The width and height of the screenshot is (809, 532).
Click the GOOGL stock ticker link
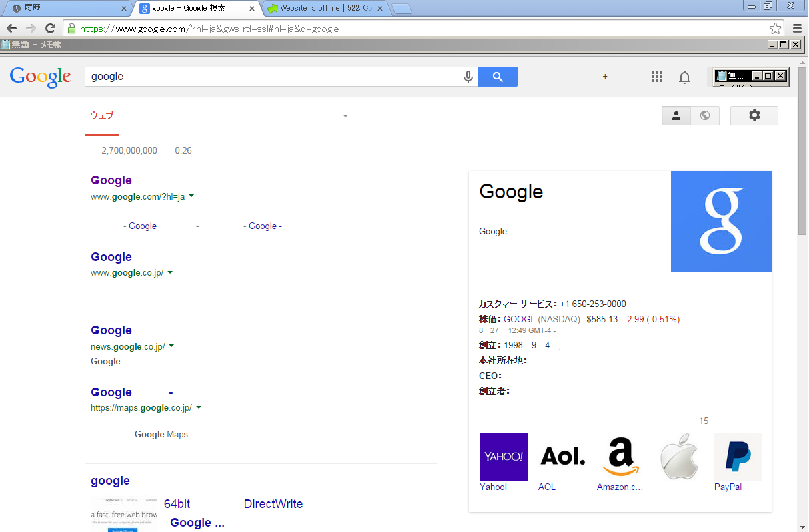coord(520,320)
